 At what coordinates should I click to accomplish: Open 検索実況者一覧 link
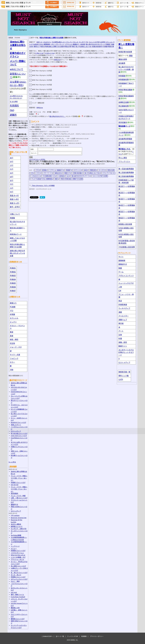[x=124, y=372]
